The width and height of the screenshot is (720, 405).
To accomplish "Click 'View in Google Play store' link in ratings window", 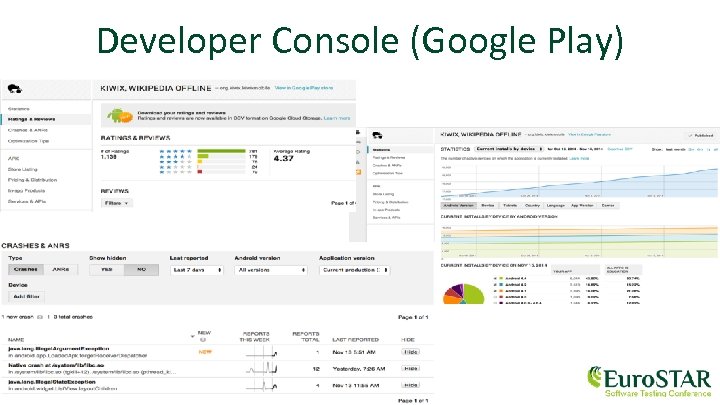I will coord(304,88).
